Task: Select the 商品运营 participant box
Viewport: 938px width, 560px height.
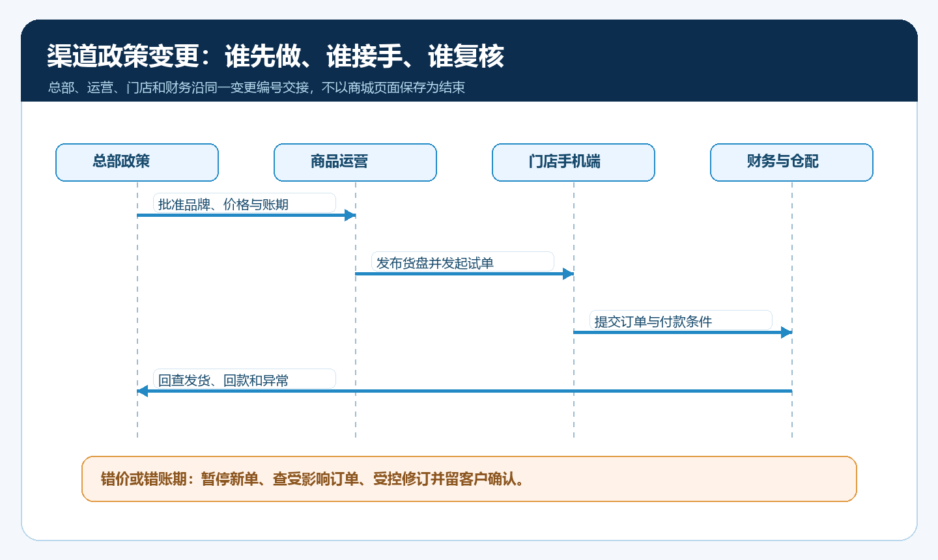Action: (355, 162)
